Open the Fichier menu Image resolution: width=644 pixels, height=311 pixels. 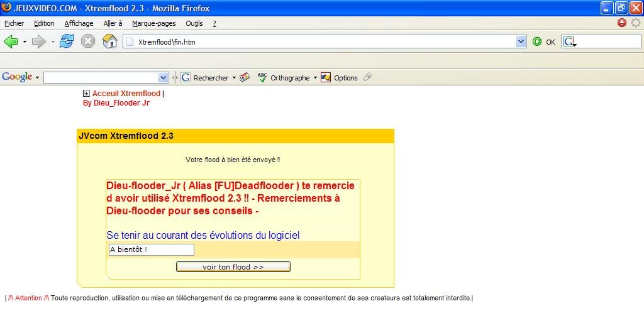click(14, 23)
